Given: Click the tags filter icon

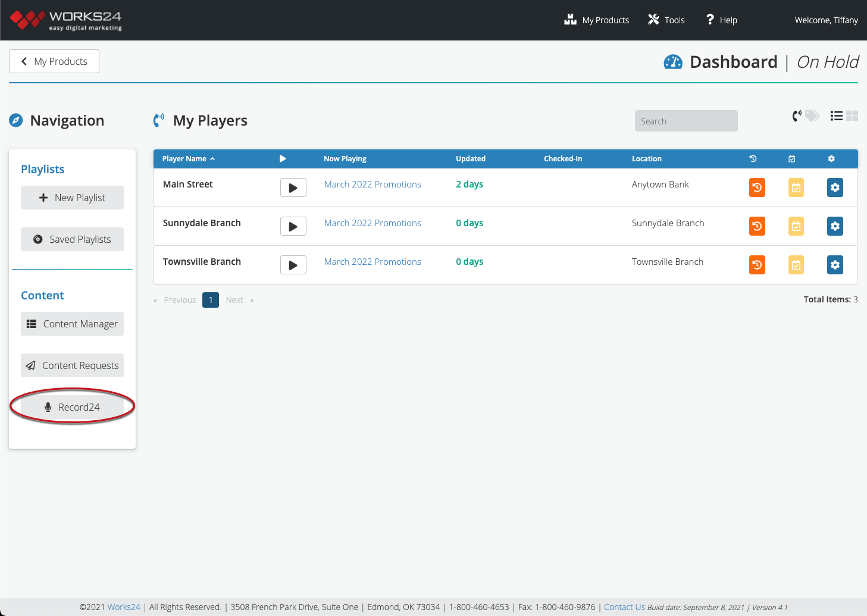Looking at the screenshot, I should pos(812,116).
